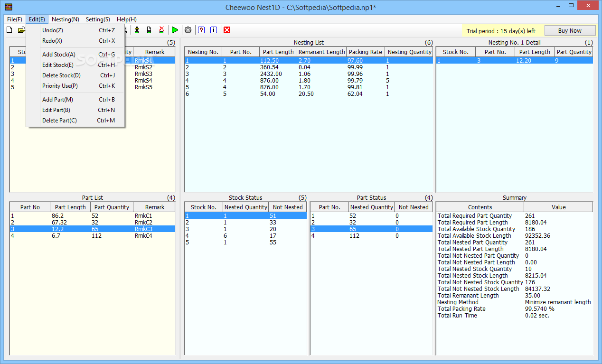Select nesting row with packing rate 99.79
Image resolution: width=602 pixels, height=364 pixels.
[x=309, y=81]
